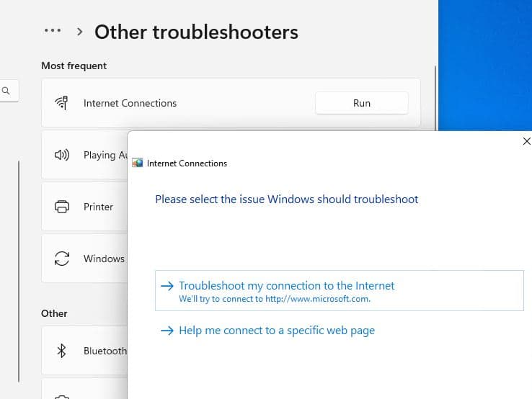The height and width of the screenshot is (399, 532).
Task: Click the search magnifier icon
Action: pos(6,91)
